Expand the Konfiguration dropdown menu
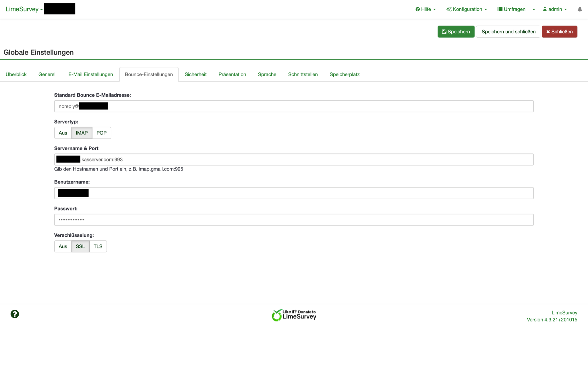Viewport: 588px width, 368px height. coord(467,9)
